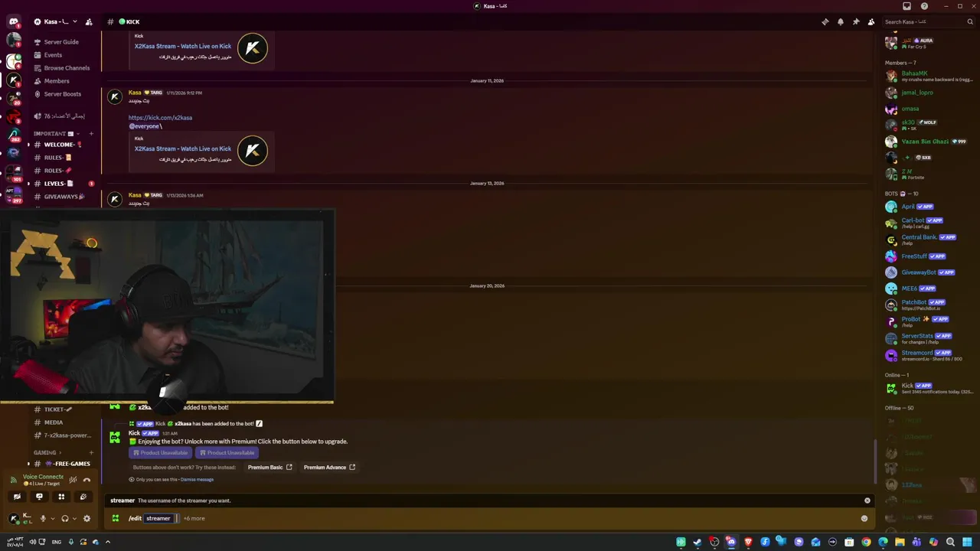Viewport: 980px width, 551px height.
Task: Click invite people icon beside server name
Action: (89, 21)
